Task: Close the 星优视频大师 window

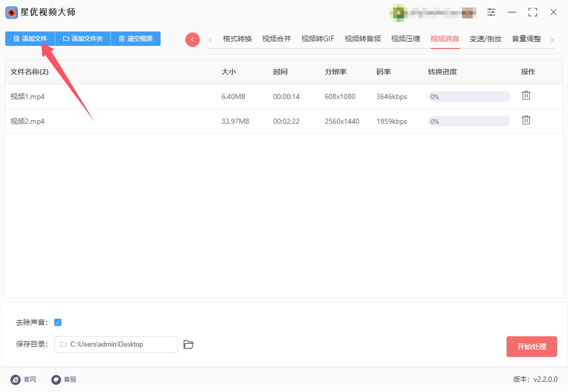Action: click(x=553, y=12)
